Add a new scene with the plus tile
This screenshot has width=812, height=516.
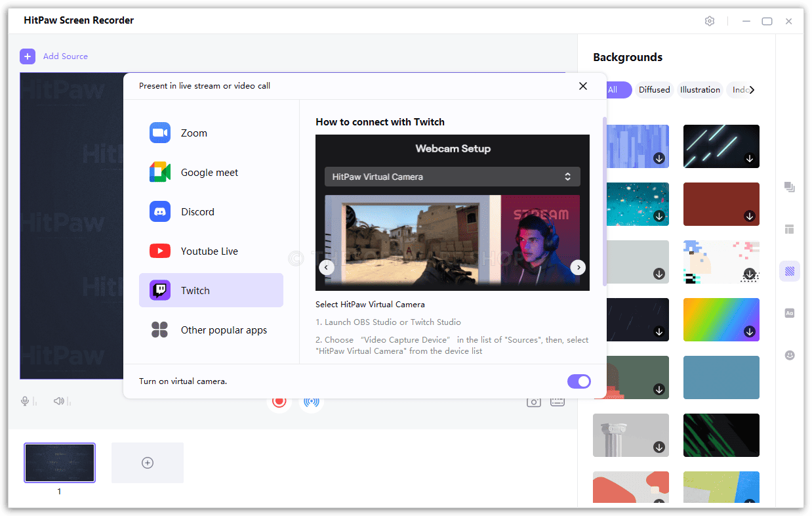point(148,463)
